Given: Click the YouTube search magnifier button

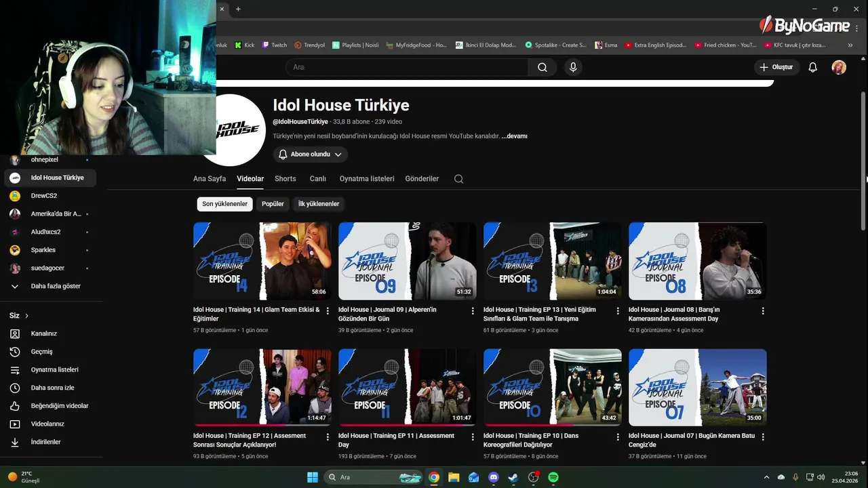Looking at the screenshot, I should [x=542, y=67].
